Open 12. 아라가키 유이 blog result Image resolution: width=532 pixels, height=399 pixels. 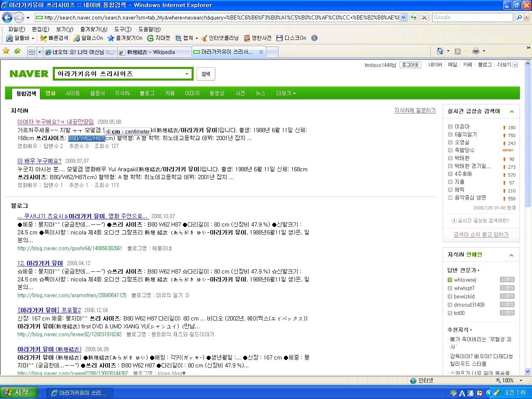point(40,263)
